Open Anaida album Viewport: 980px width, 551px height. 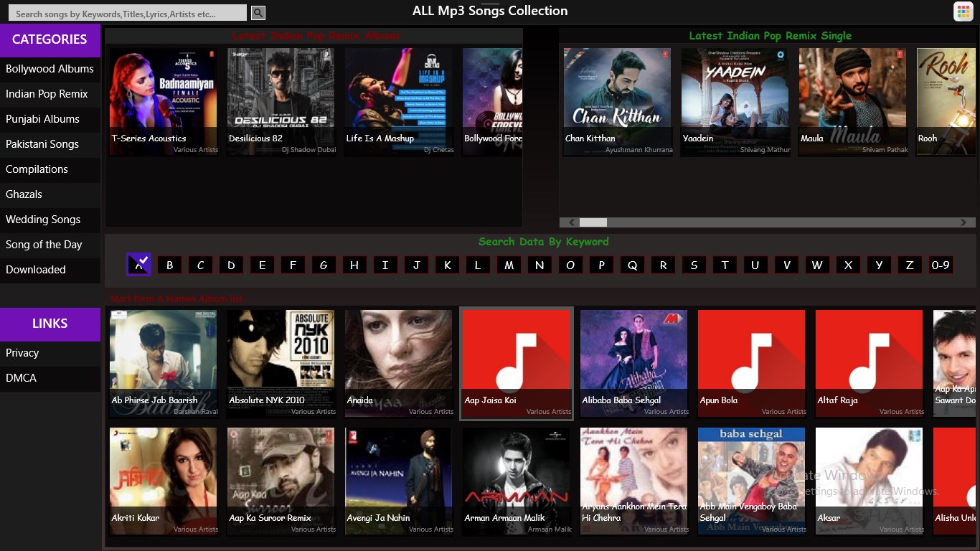[399, 363]
